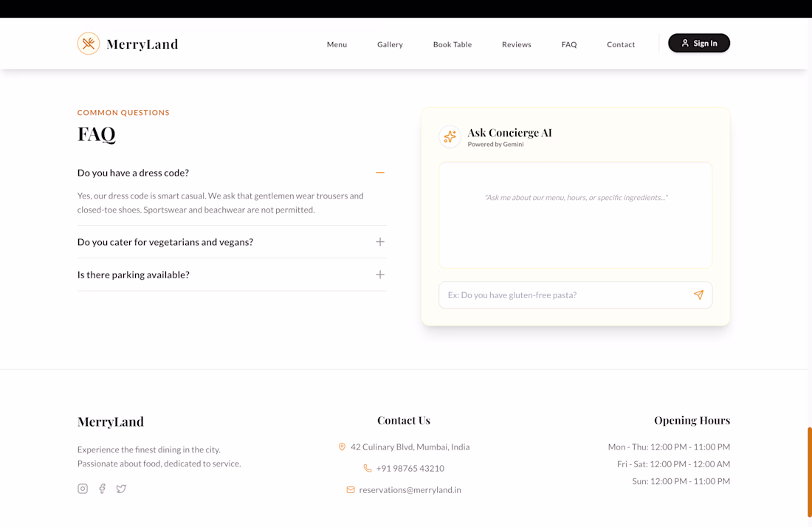
Task: Go to the Gallery nav item
Action: coord(390,44)
